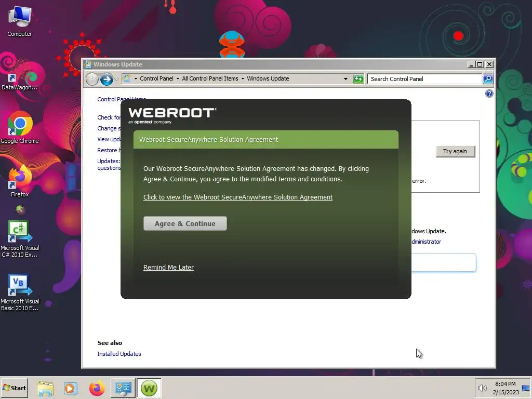The height and width of the screenshot is (399, 532).
Task: Expand the arrow after All Control Panel Items
Action: click(243, 79)
